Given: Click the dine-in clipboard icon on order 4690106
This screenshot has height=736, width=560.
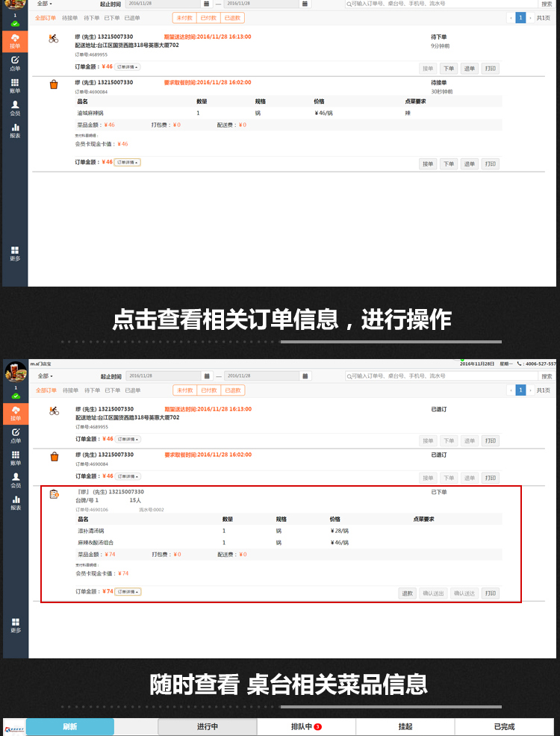Looking at the screenshot, I should tap(54, 494).
